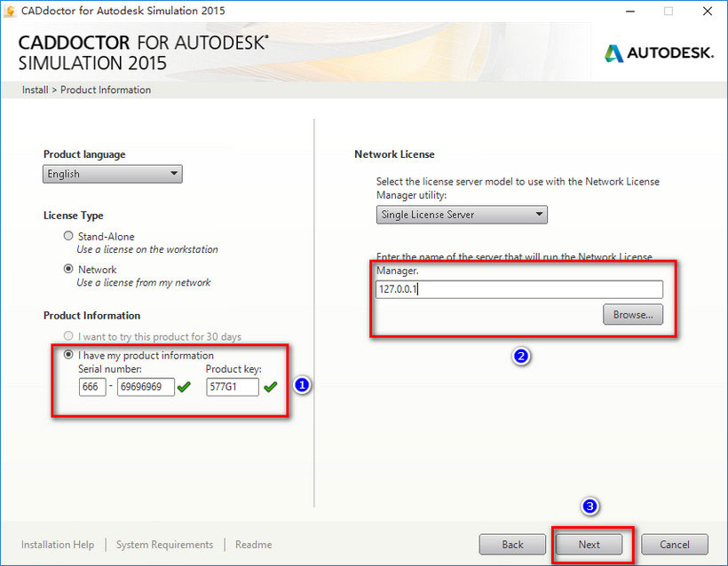728x566 pixels.
Task: Click the Cancel button
Action: (675, 544)
